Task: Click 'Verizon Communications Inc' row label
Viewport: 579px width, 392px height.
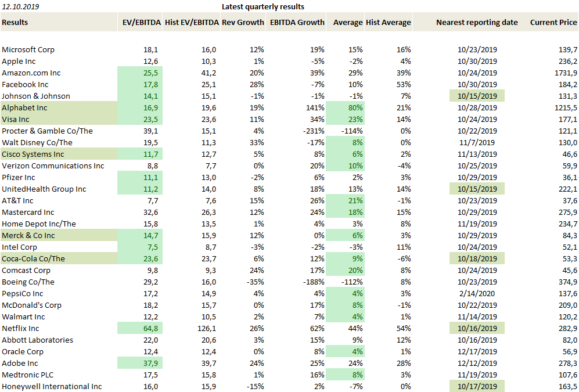Action: pos(53,166)
